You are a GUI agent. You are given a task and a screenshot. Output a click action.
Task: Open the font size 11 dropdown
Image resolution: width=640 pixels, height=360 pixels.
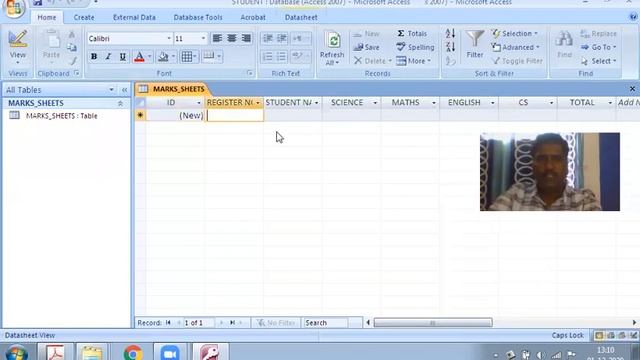click(203, 38)
